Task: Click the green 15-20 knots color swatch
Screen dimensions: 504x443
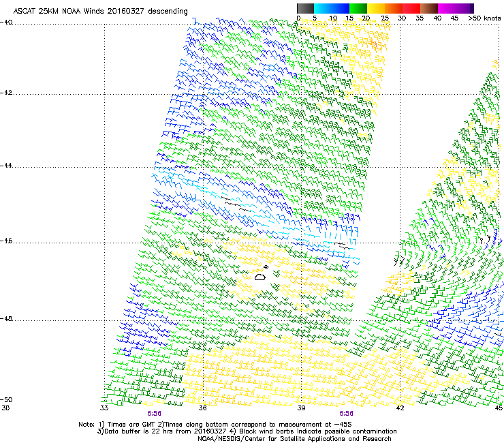Action: (x=358, y=8)
